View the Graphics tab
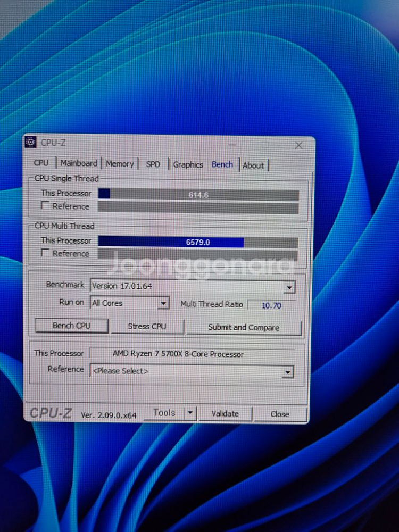 tap(188, 165)
